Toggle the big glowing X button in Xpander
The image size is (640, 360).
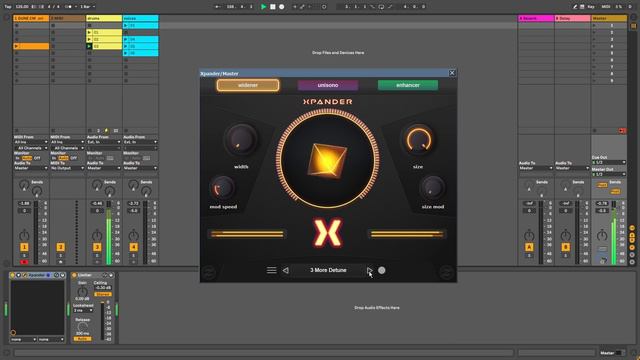(x=328, y=233)
